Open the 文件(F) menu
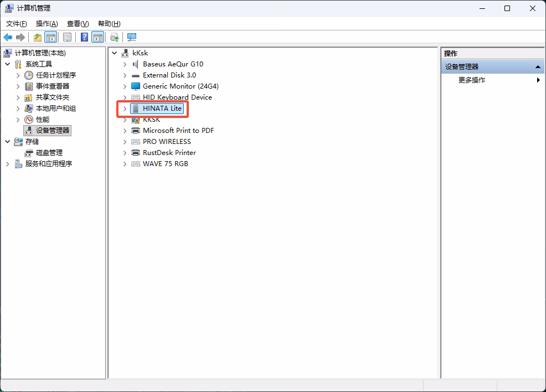546x392 pixels. pos(17,23)
